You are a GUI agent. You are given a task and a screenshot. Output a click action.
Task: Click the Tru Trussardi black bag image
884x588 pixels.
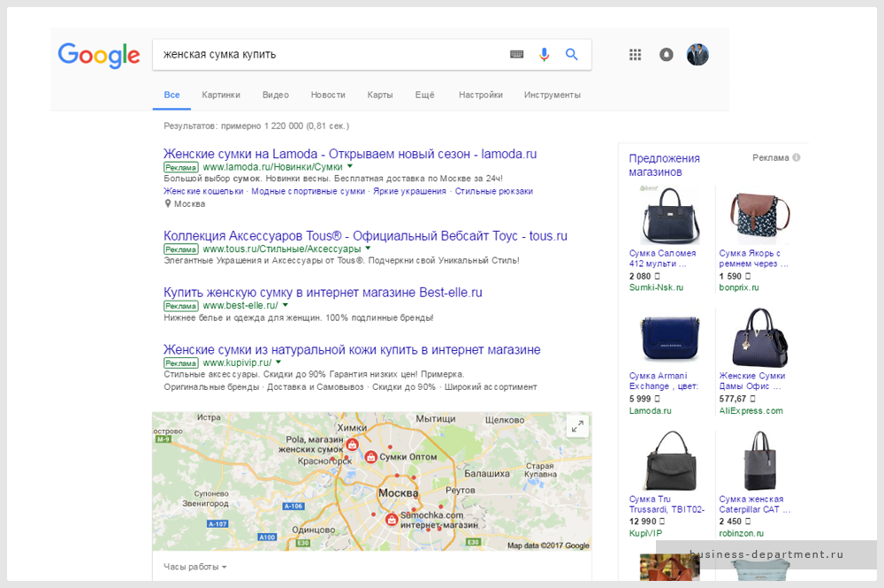point(671,462)
